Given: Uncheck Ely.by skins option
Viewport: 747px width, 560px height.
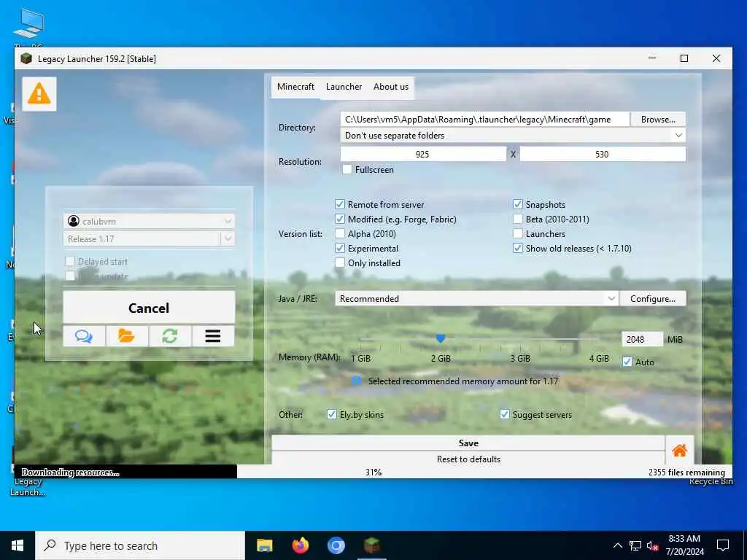Looking at the screenshot, I should 332,414.
